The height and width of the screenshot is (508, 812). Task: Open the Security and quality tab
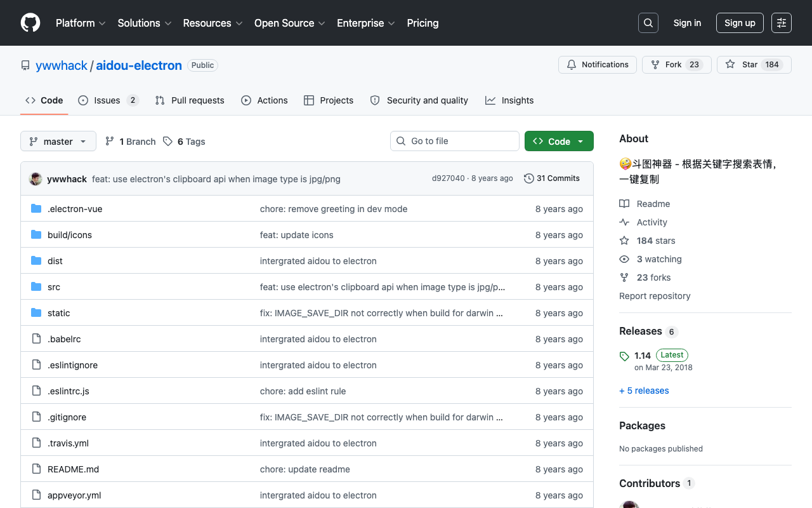[x=419, y=100]
